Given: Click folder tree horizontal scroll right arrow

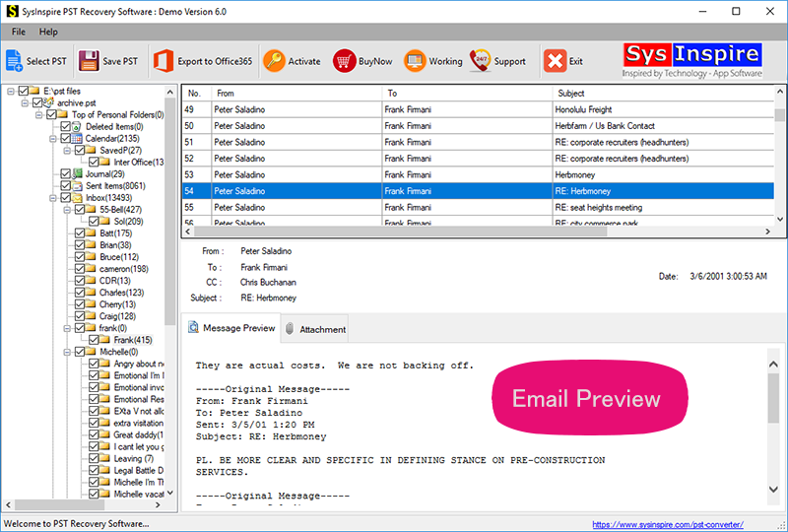Looking at the screenshot, I should pos(158,504).
